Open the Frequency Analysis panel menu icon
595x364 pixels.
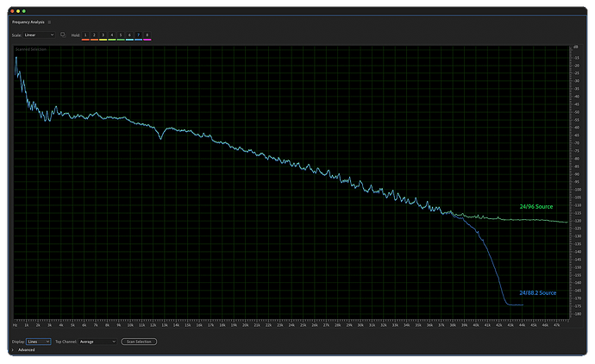(49, 22)
